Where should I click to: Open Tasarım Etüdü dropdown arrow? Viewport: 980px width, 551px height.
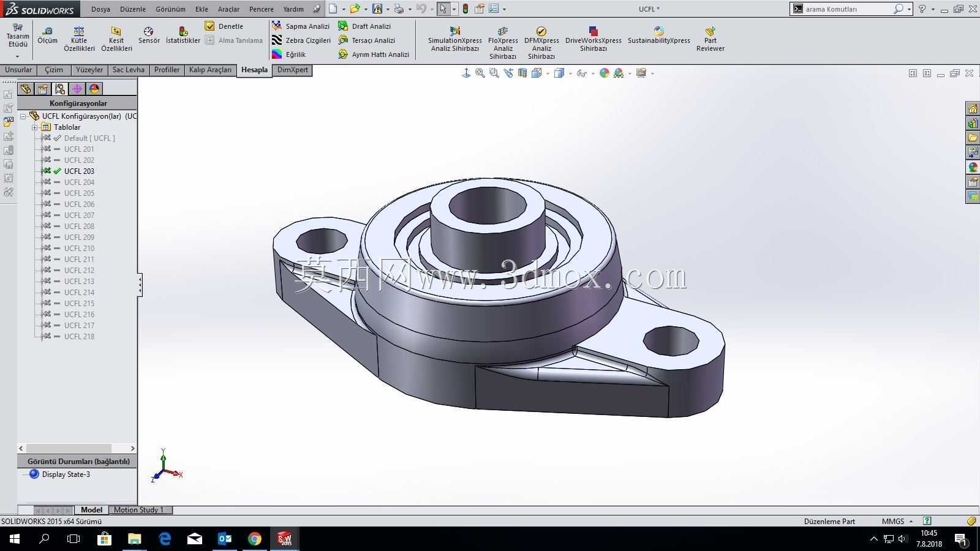click(18, 56)
